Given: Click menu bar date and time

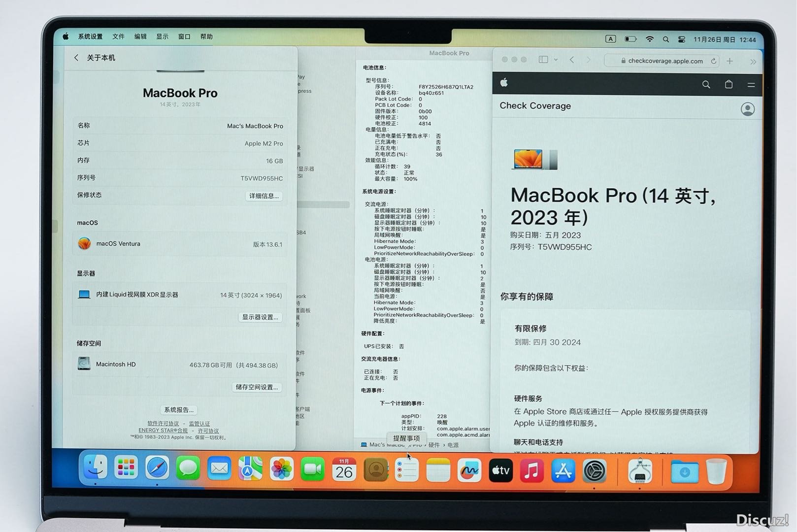Looking at the screenshot, I should point(724,40).
